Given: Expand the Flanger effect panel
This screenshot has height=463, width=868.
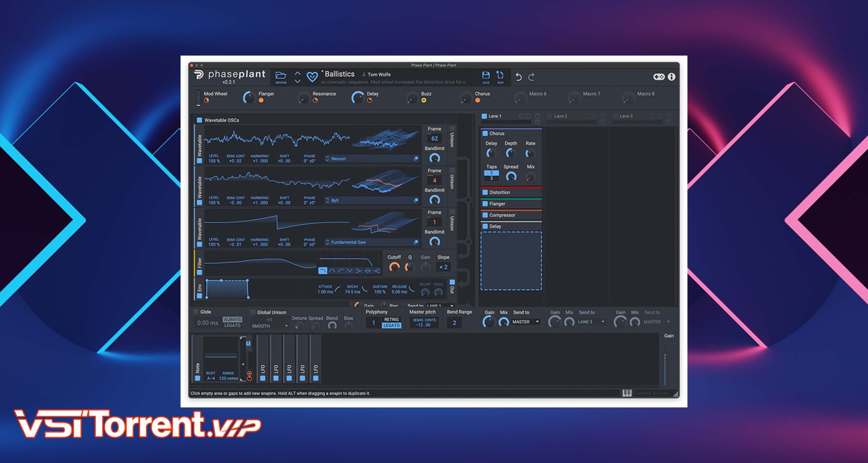Looking at the screenshot, I should click(x=511, y=204).
